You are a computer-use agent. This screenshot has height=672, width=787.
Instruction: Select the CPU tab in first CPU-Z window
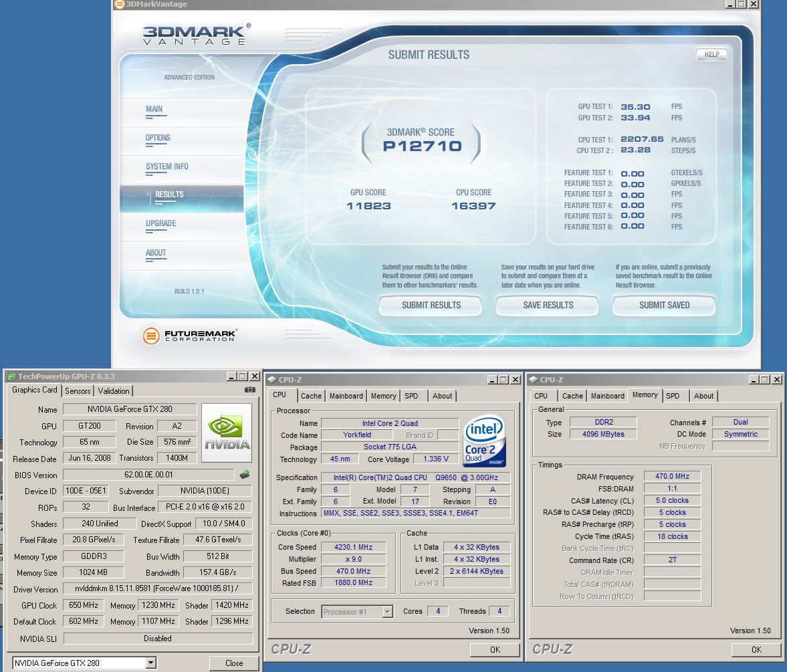pos(279,395)
